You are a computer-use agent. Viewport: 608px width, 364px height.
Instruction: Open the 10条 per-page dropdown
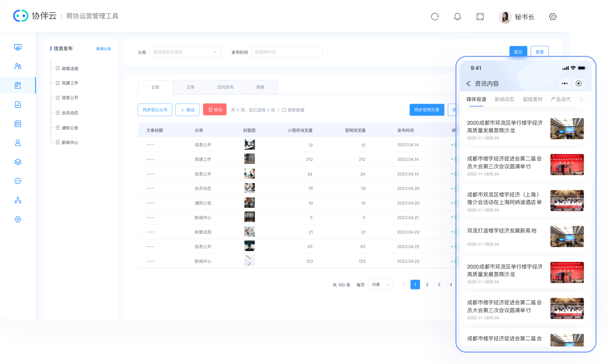380,285
